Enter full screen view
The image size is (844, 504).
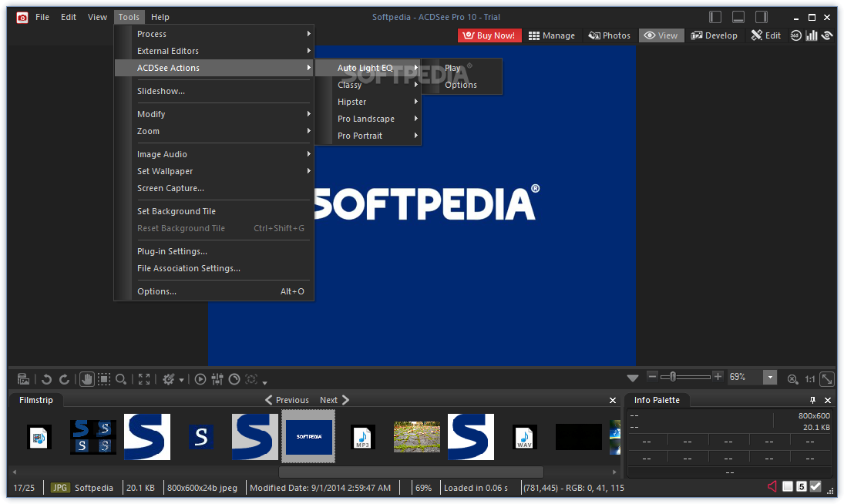click(x=144, y=379)
